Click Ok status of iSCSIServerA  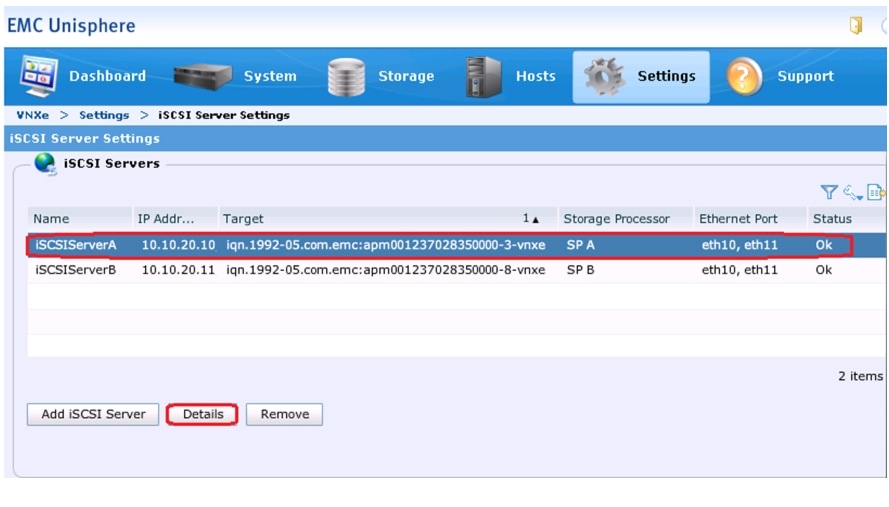pos(824,245)
